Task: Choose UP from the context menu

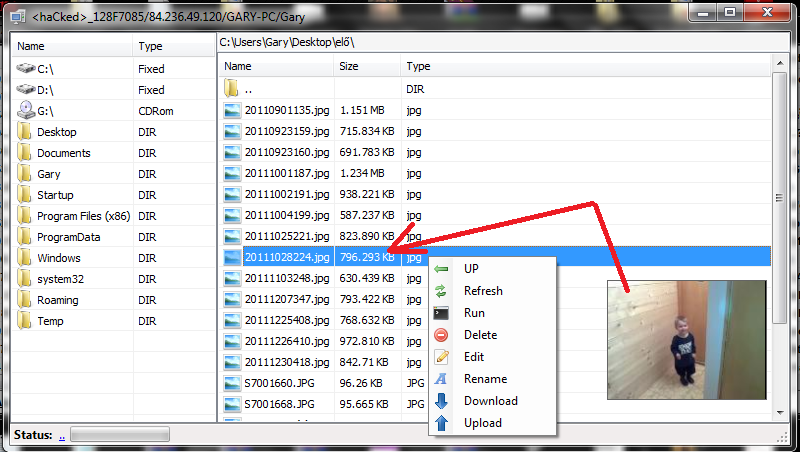Action: [471, 269]
